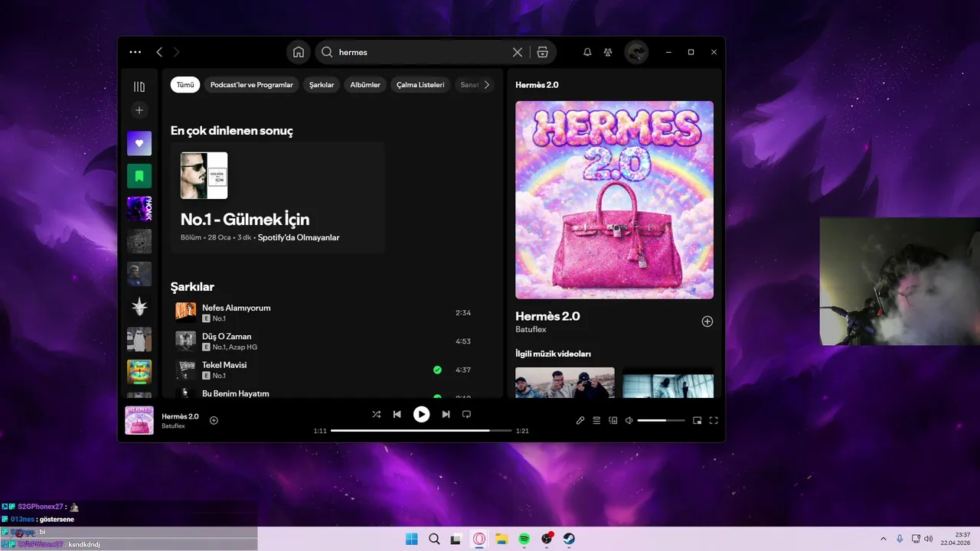Select the Albümler filter
Image resolution: width=980 pixels, height=551 pixels.
click(365, 85)
